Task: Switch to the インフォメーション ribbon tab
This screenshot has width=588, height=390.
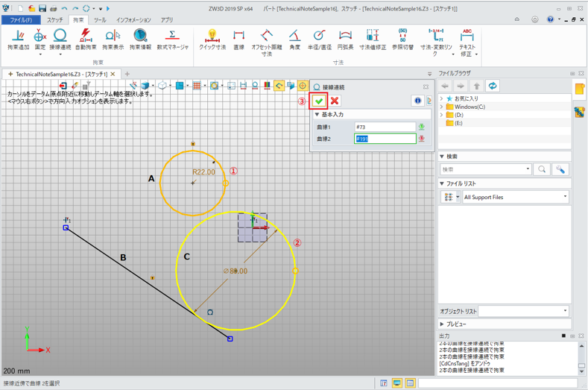Action: pos(133,20)
